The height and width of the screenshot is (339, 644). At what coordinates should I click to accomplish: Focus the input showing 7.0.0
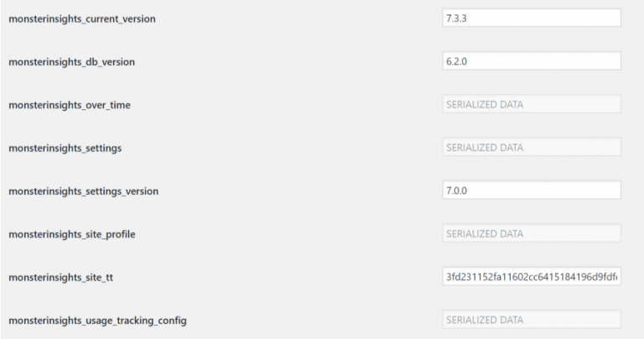[x=531, y=190]
